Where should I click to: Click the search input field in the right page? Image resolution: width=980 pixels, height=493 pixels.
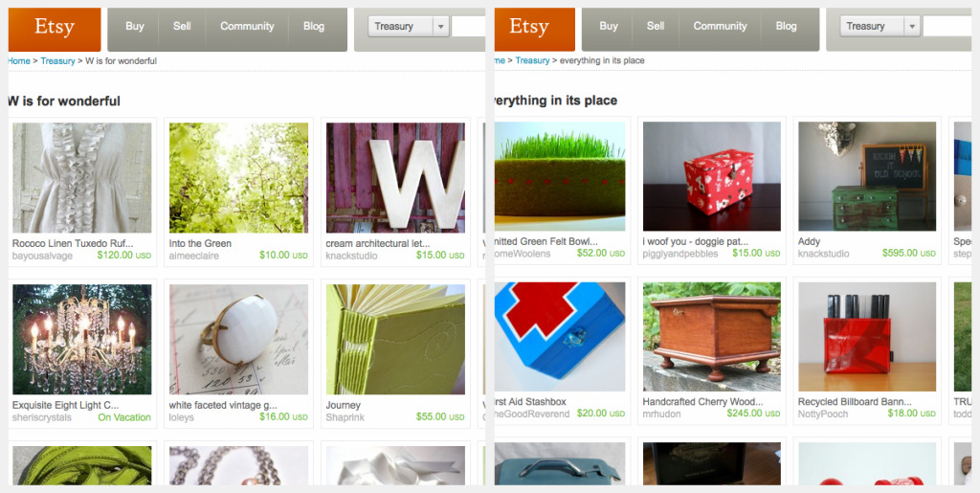coord(947,26)
